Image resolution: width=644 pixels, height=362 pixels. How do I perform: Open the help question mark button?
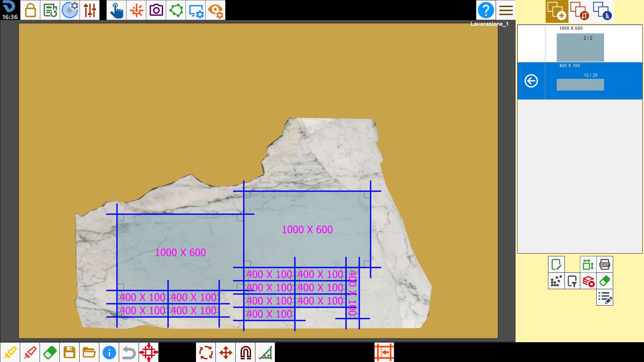[486, 10]
